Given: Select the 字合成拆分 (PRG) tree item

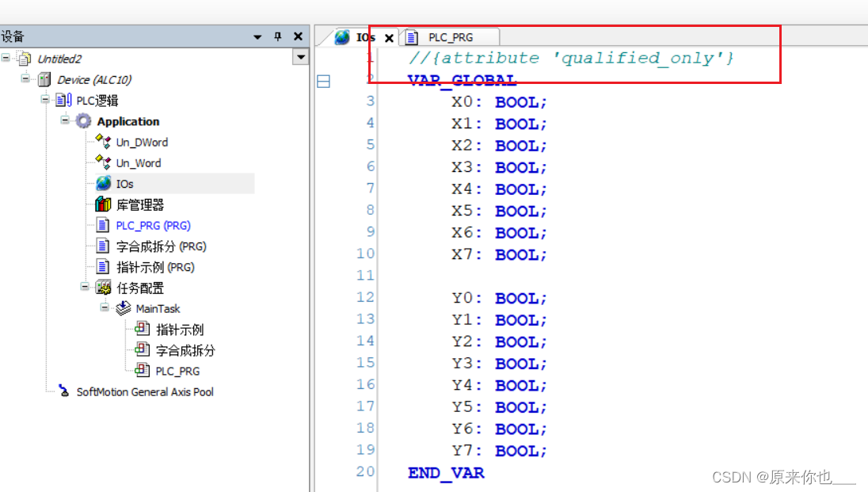Looking at the screenshot, I should 104,246.
